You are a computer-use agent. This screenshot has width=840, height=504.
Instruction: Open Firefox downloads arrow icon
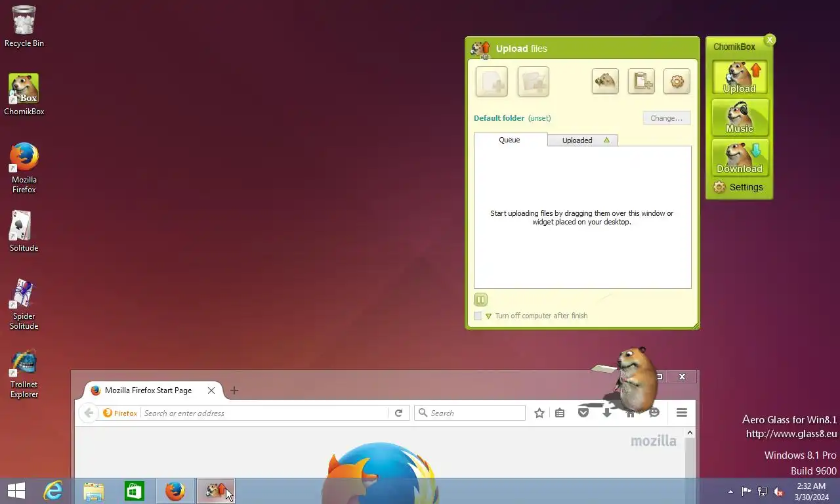(x=607, y=413)
